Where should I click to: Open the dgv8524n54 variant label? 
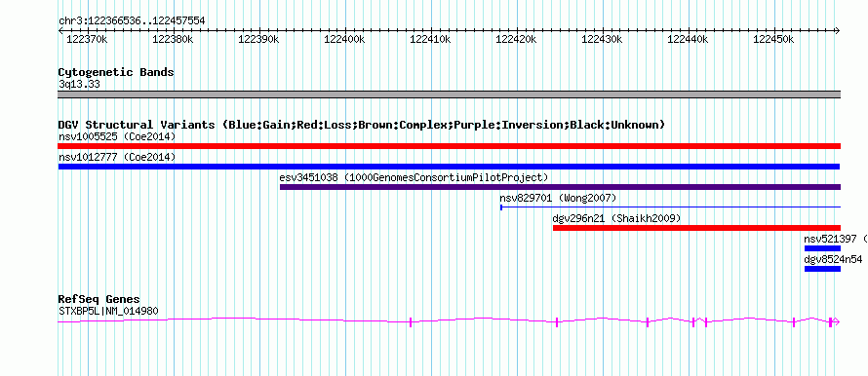tap(833, 259)
